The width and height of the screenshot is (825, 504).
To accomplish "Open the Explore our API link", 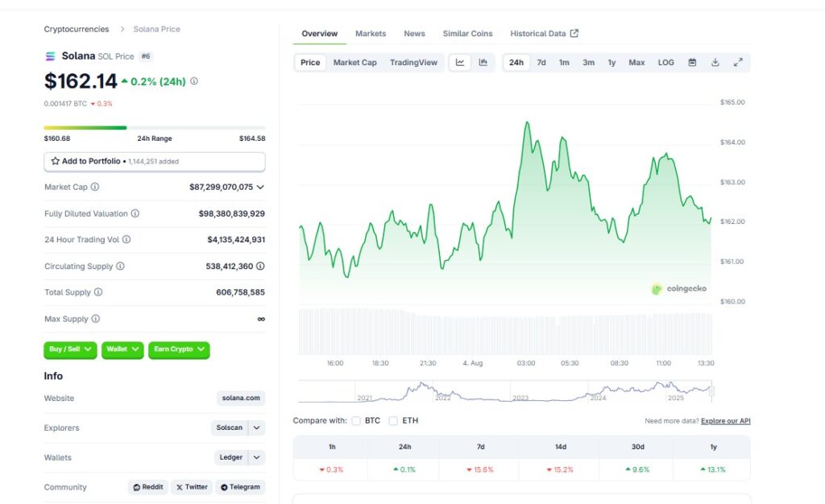I will click(x=726, y=421).
